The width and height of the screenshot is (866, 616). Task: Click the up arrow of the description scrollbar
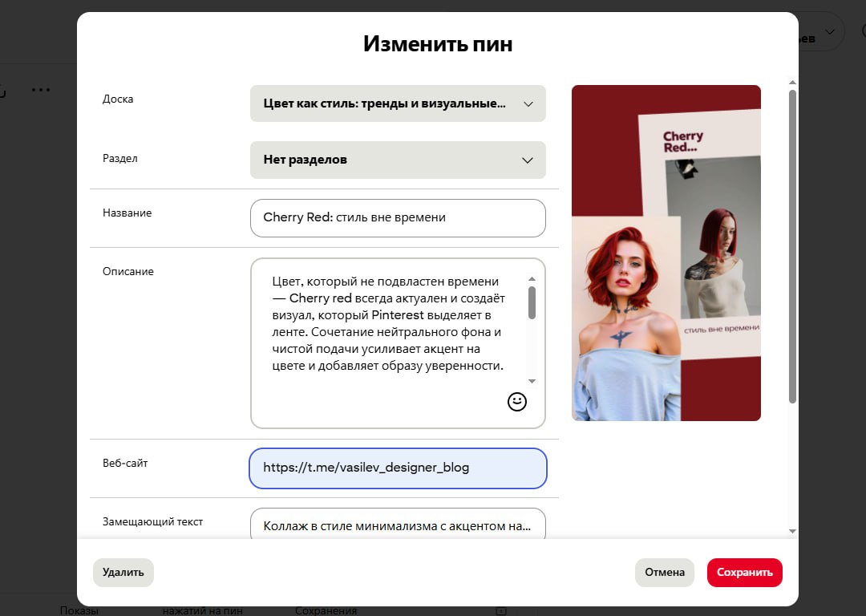pyautogui.click(x=532, y=279)
